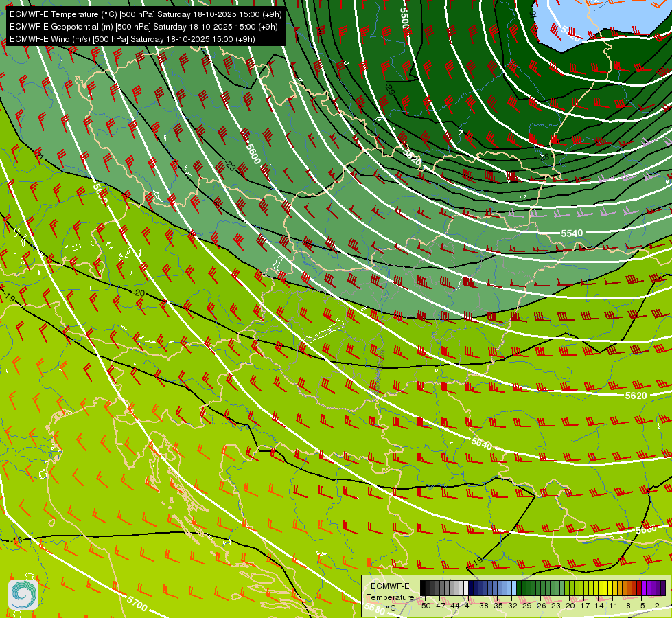Click the legend title ECMWF-E Temperature °C
The height and width of the screenshot is (618, 672).
pyautogui.click(x=390, y=597)
